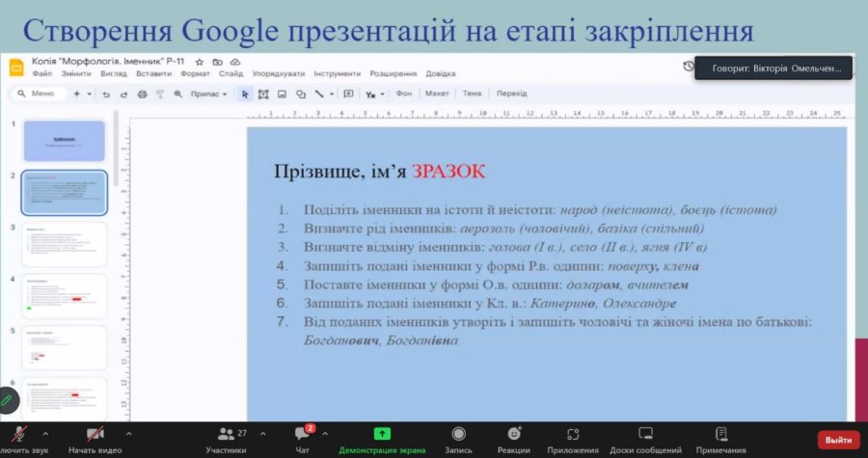This screenshot has width=868, height=458.
Task: Open the Файл menu
Action: point(42,73)
